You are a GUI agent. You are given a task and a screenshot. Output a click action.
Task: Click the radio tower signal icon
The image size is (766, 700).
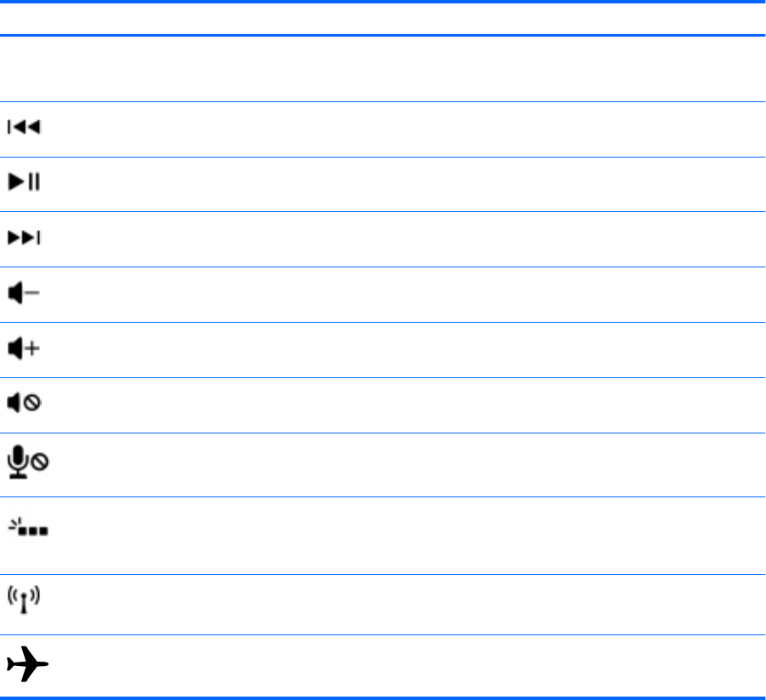click(x=25, y=602)
